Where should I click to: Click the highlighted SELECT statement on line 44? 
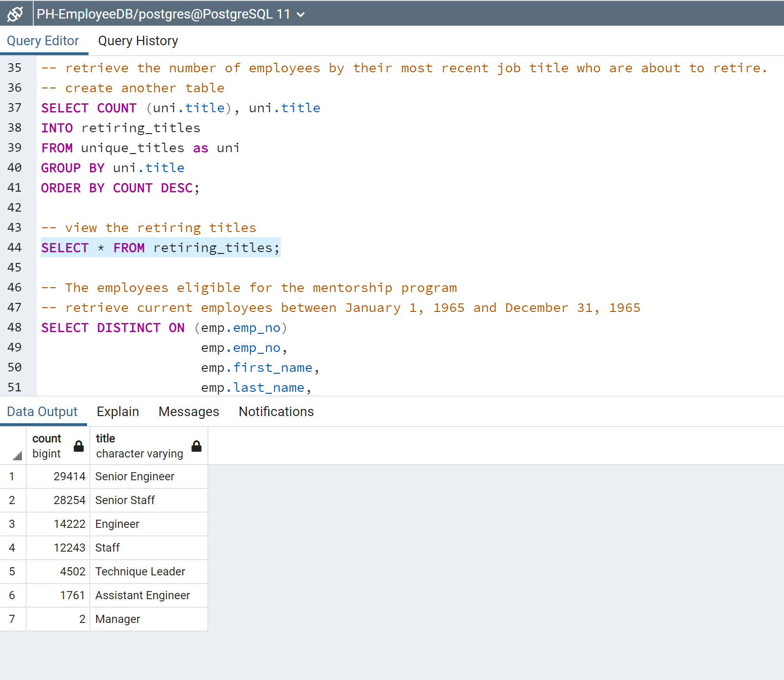click(x=160, y=247)
